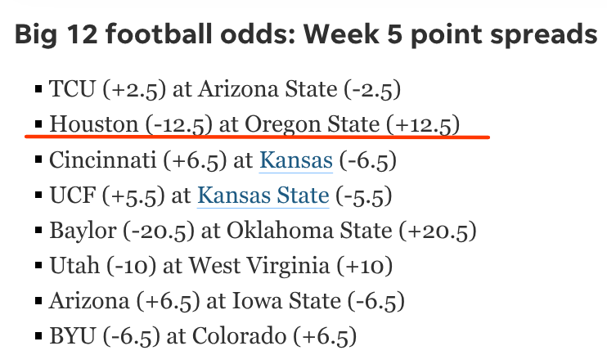The width and height of the screenshot is (607, 364).
Task: Open the Kansas State team link
Action: click(x=263, y=196)
